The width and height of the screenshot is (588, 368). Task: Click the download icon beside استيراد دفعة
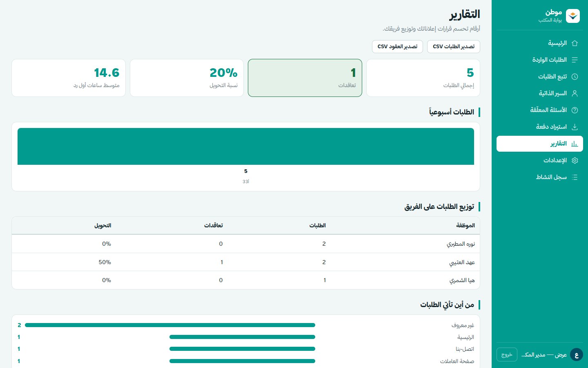pos(575,127)
